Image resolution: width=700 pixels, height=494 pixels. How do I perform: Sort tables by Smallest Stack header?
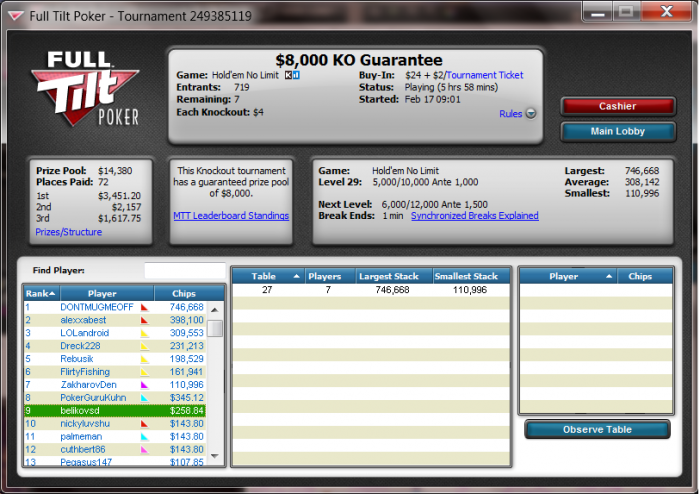tap(471, 276)
